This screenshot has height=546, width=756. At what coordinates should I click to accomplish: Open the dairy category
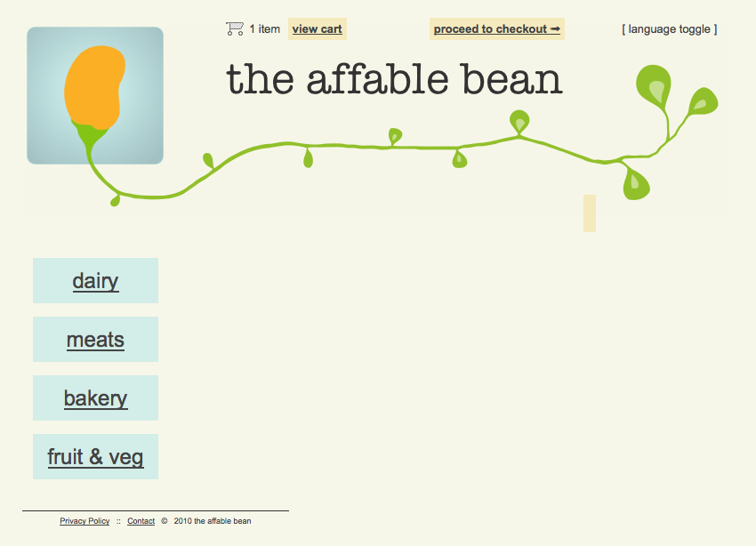pos(95,281)
